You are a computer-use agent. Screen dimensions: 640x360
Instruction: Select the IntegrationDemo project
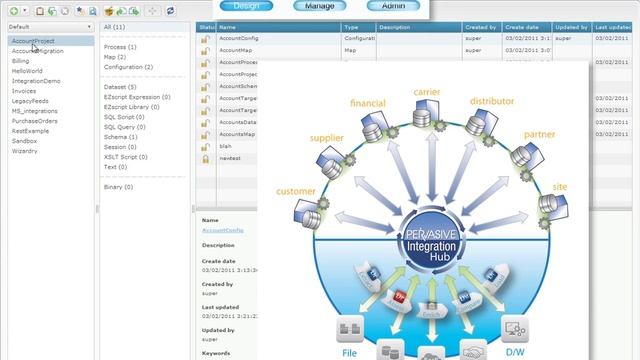(x=36, y=81)
